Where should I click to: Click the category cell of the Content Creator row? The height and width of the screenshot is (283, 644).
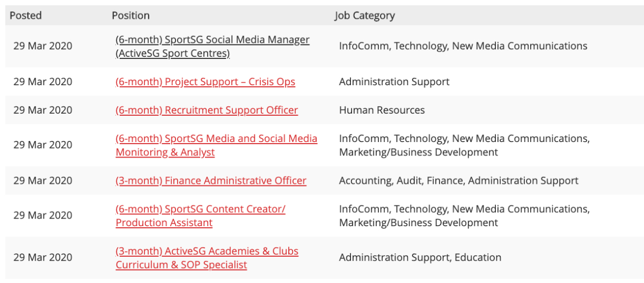pos(464,216)
